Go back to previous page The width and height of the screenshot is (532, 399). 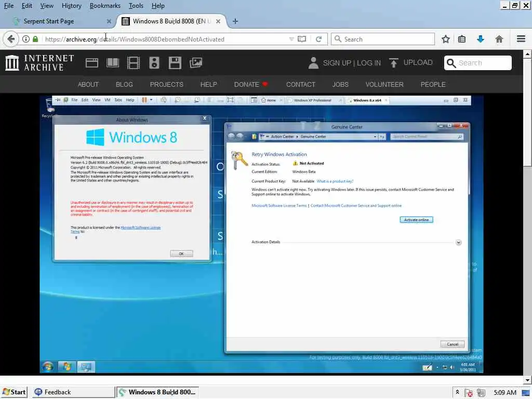point(10,39)
